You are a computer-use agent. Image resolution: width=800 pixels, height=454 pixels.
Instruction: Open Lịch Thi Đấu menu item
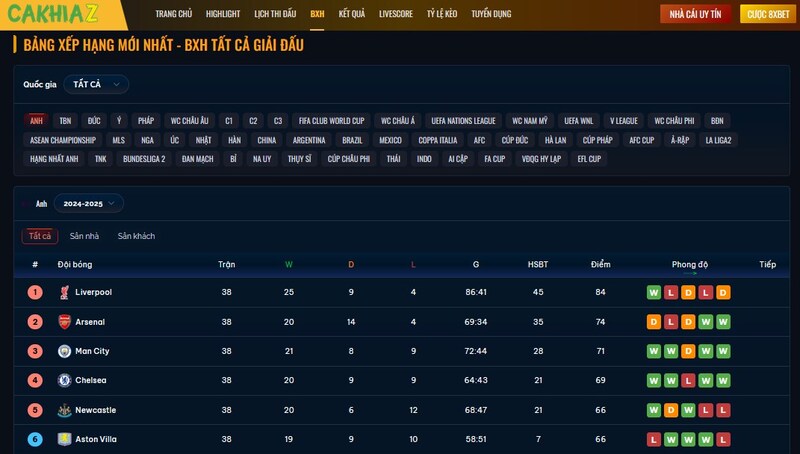[275, 14]
